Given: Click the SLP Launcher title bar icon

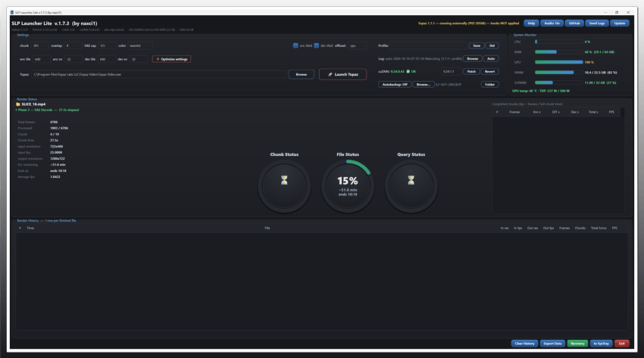Looking at the screenshot, I should coord(12,12).
